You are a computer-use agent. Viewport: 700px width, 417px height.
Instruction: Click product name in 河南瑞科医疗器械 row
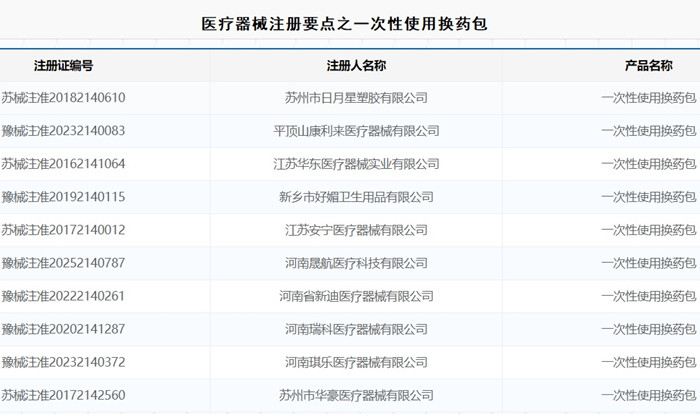click(649, 329)
